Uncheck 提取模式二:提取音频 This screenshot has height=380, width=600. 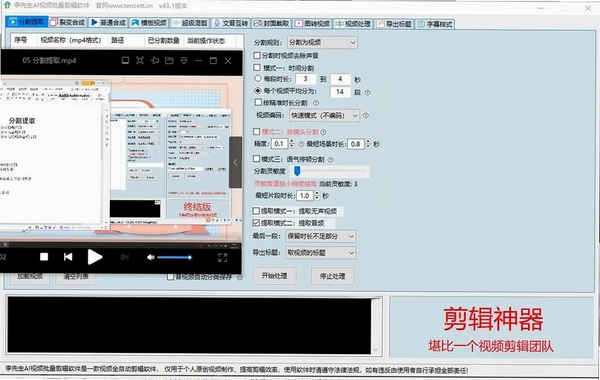(x=256, y=223)
